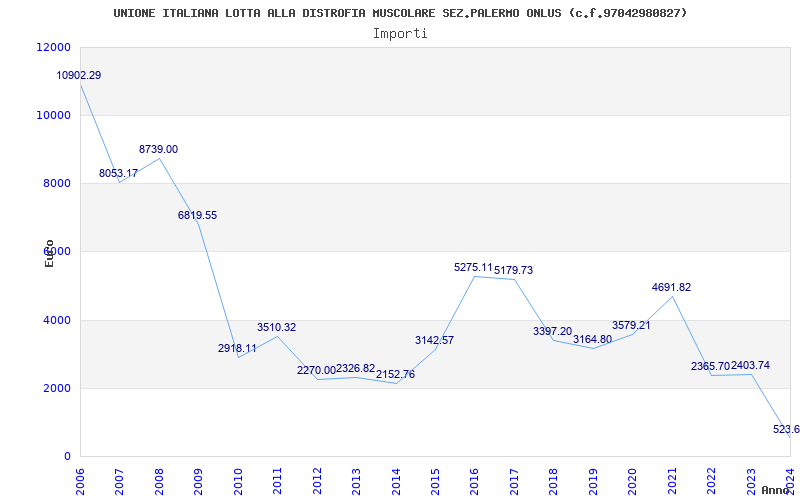Viewport: 800px width, 500px height.
Task: Select the 3164.80 data label
Action: pos(592,339)
